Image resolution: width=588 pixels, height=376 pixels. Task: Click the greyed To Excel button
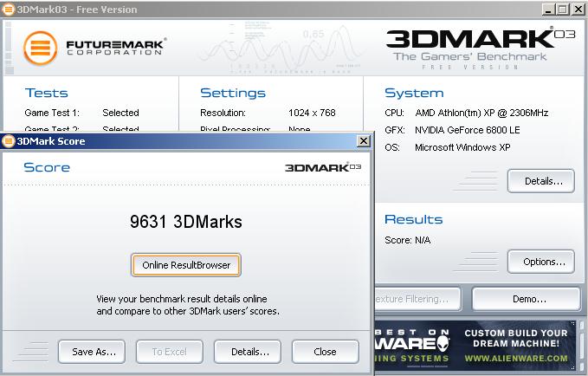click(x=170, y=352)
